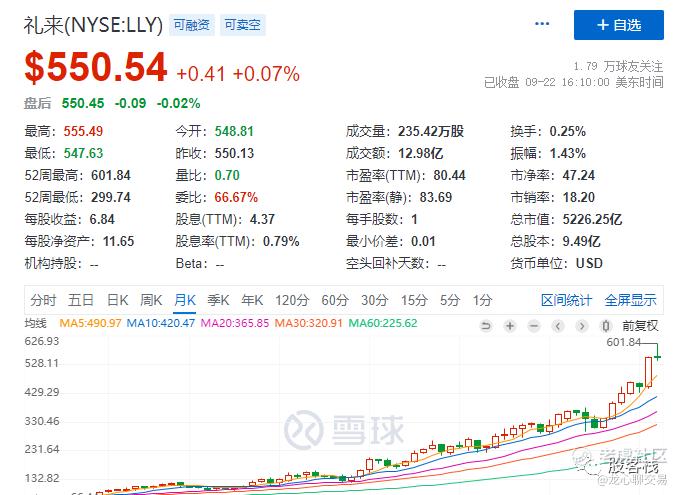Zoom in the K-line chart
This screenshot has width=680, height=495.
[510, 325]
